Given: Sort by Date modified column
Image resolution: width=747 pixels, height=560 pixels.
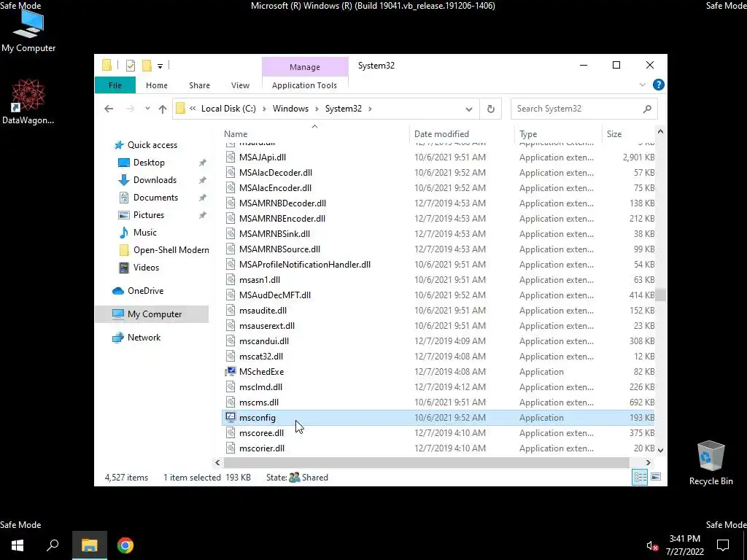Looking at the screenshot, I should click(461, 134).
